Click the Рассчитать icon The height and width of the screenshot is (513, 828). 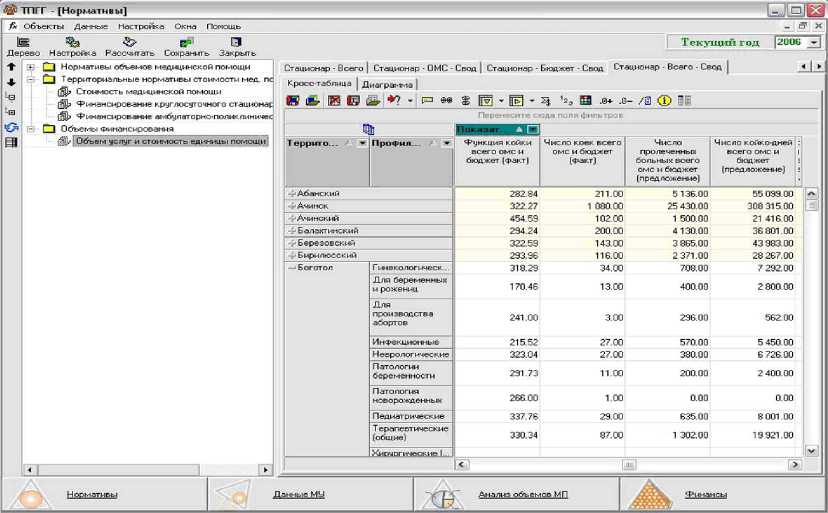click(x=129, y=46)
